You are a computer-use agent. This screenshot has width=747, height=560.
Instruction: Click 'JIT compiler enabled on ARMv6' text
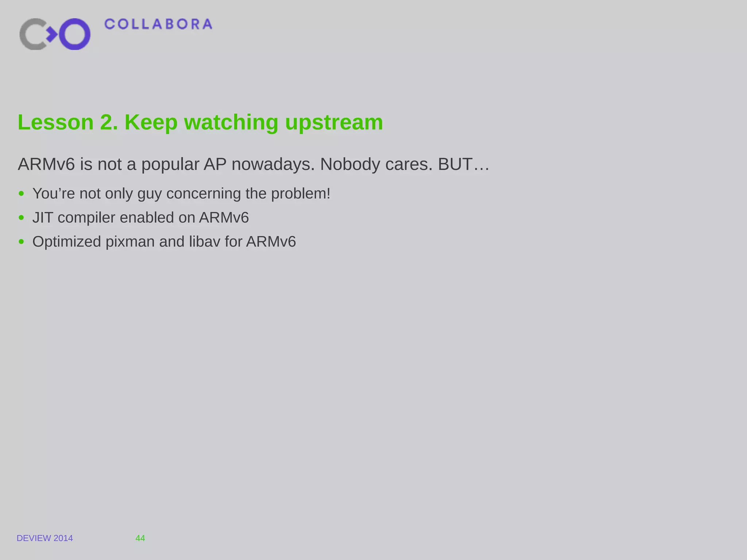click(x=140, y=218)
